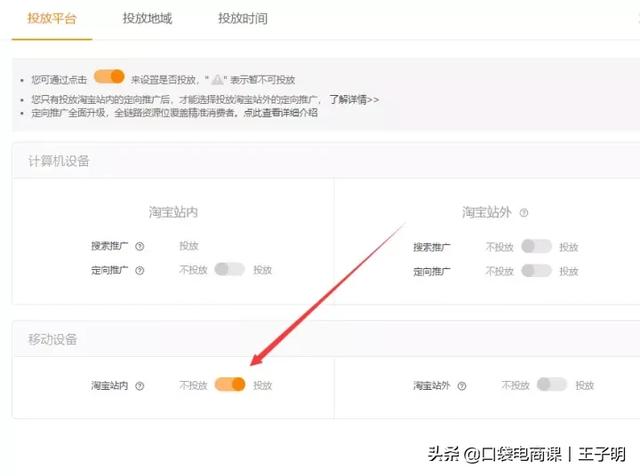Open the 投放时间 tab
The width and height of the screenshot is (640, 476).
click(243, 18)
